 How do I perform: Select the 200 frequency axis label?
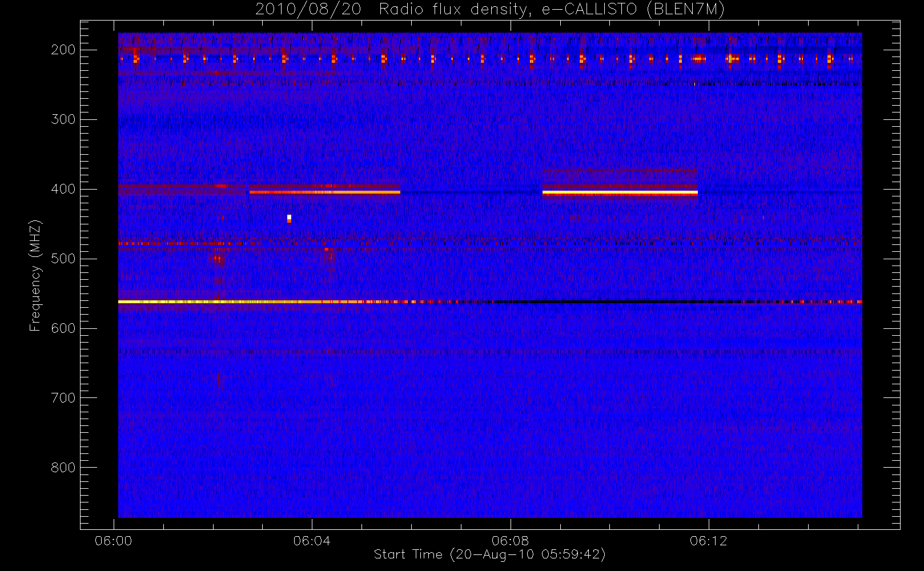[63, 50]
